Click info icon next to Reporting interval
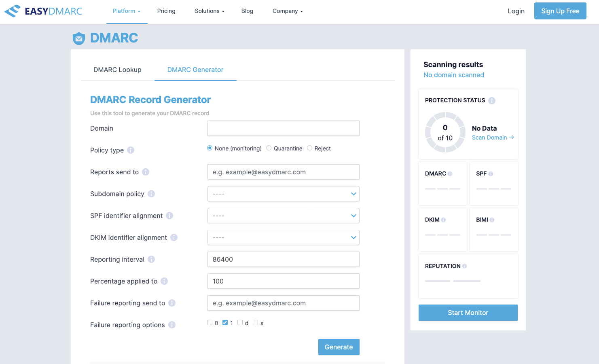Viewport: 599px width, 364px height. pyautogui.click(x=151, y=259)
